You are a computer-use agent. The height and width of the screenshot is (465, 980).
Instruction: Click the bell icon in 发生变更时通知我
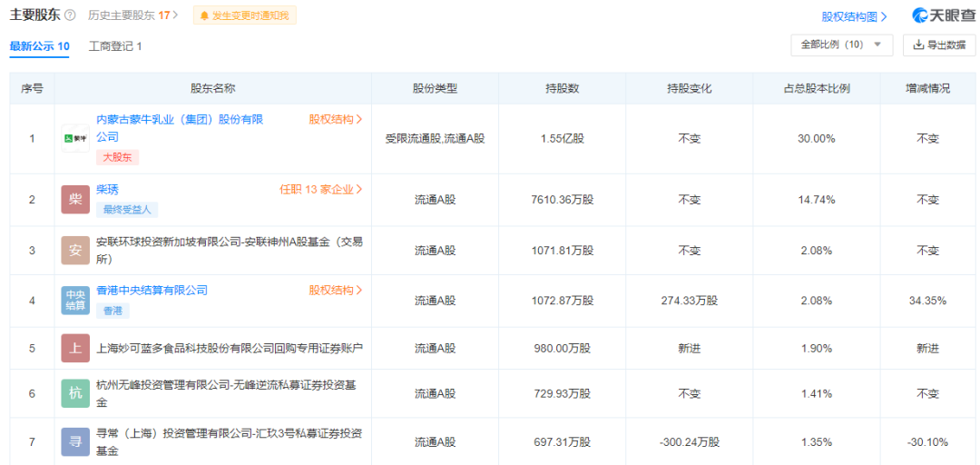tap(204, 15)
